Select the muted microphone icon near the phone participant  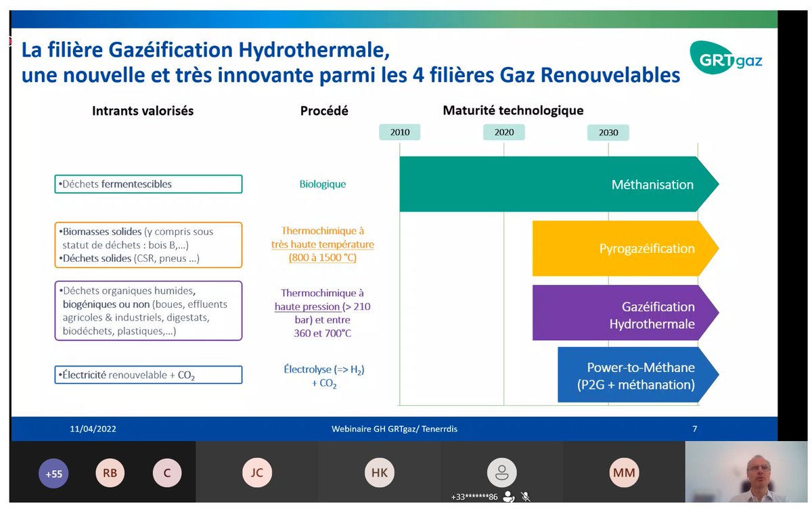526,496
